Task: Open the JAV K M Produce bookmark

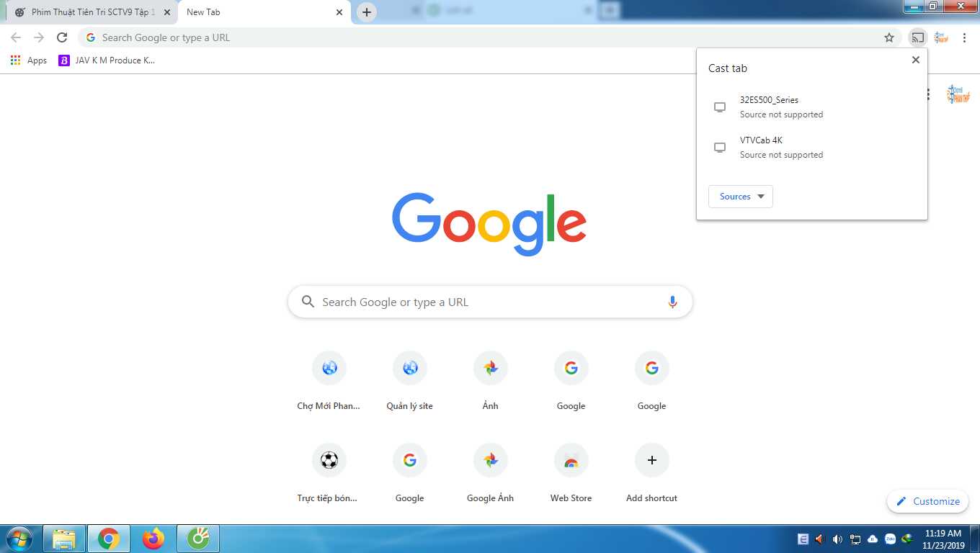Action: click(107, 60)
